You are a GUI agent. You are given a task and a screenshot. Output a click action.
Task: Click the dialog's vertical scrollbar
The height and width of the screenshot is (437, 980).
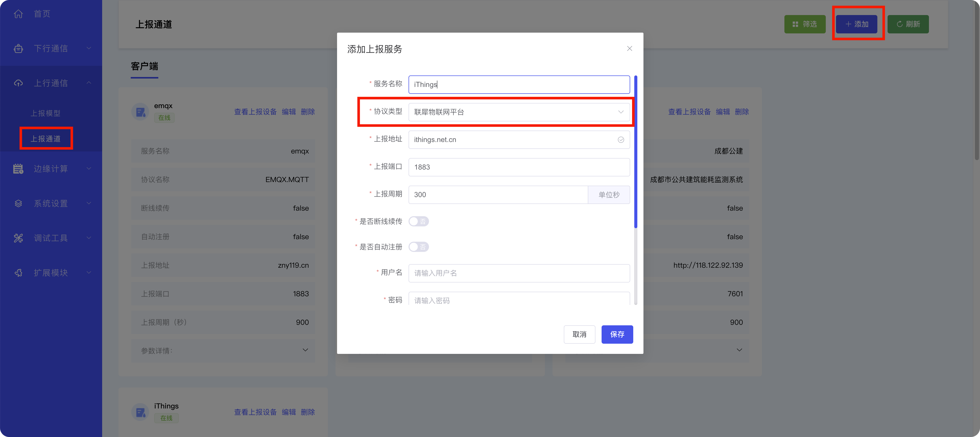635,152
